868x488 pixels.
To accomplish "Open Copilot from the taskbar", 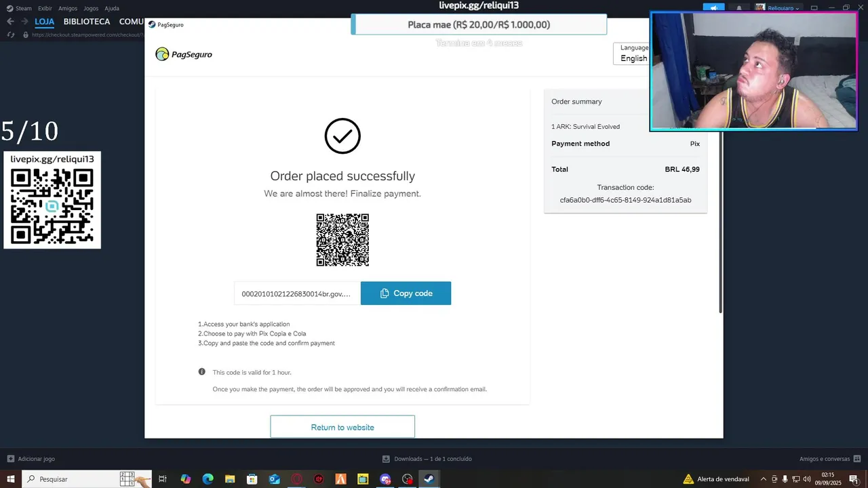I will click(x=186, y=479).
